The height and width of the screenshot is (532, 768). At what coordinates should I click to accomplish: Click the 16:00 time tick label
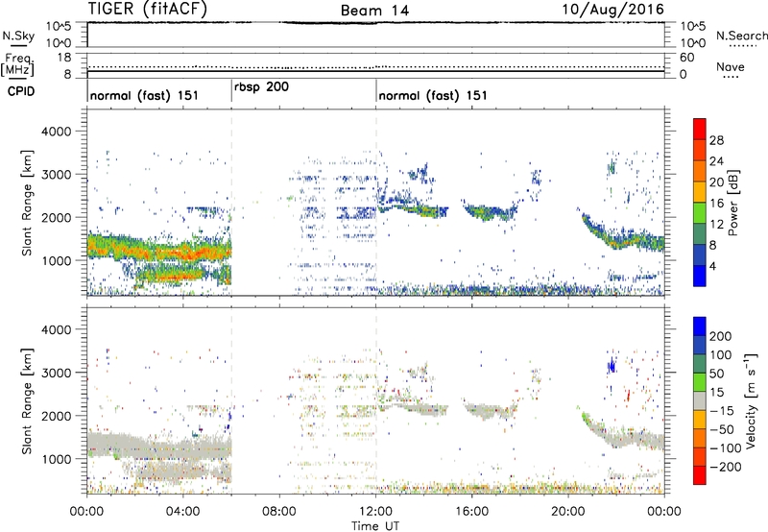471,512
